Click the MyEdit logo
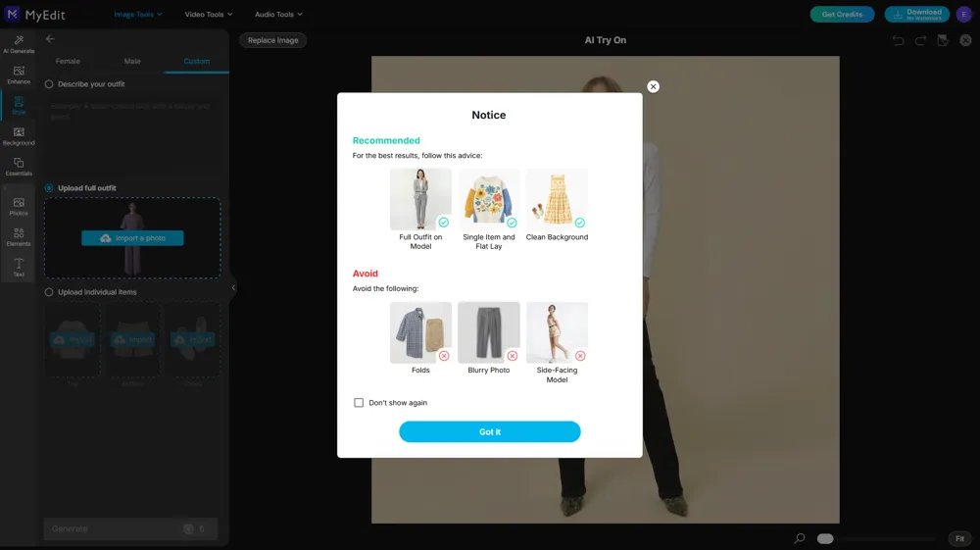This screenshot has width=980, height=550. coord(35,14)
